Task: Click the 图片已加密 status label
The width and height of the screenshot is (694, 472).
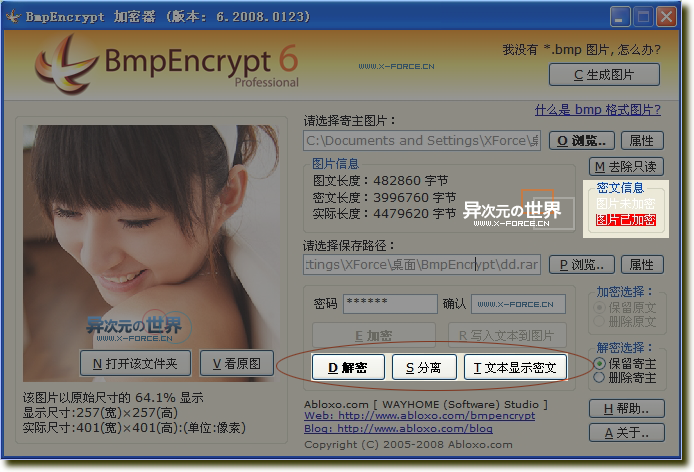Action: click(x=625, y=220)
